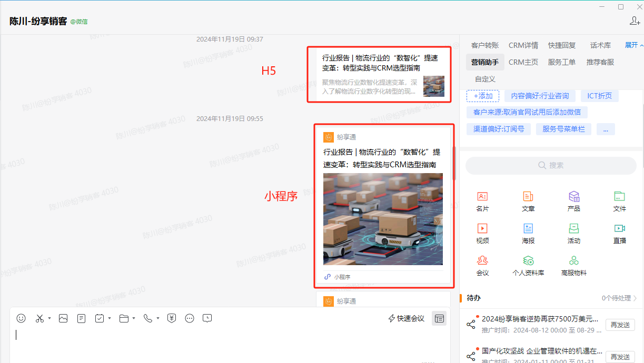Click share icon beside 2024纷享销客逆势 item

[471, 324]
